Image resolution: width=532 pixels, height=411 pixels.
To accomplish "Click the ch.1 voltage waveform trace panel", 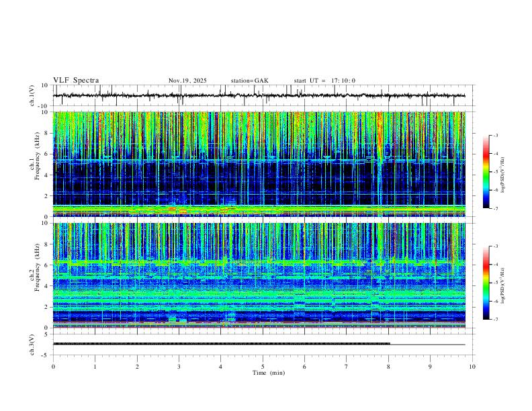I will tap(263, 95).
